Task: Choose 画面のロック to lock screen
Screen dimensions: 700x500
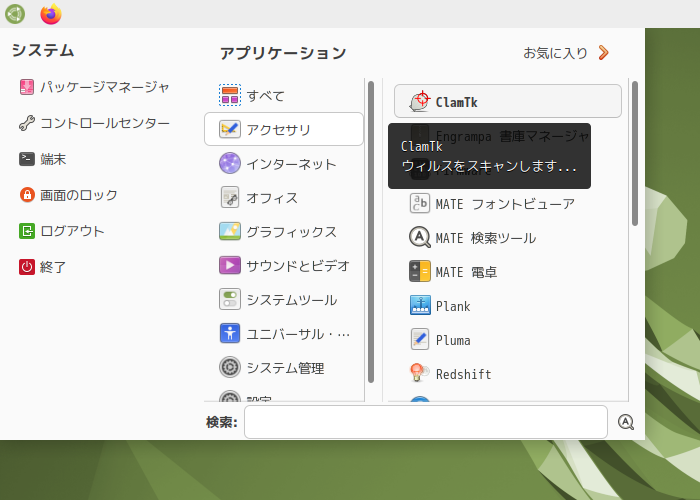Action: click(x=79, y=195)
